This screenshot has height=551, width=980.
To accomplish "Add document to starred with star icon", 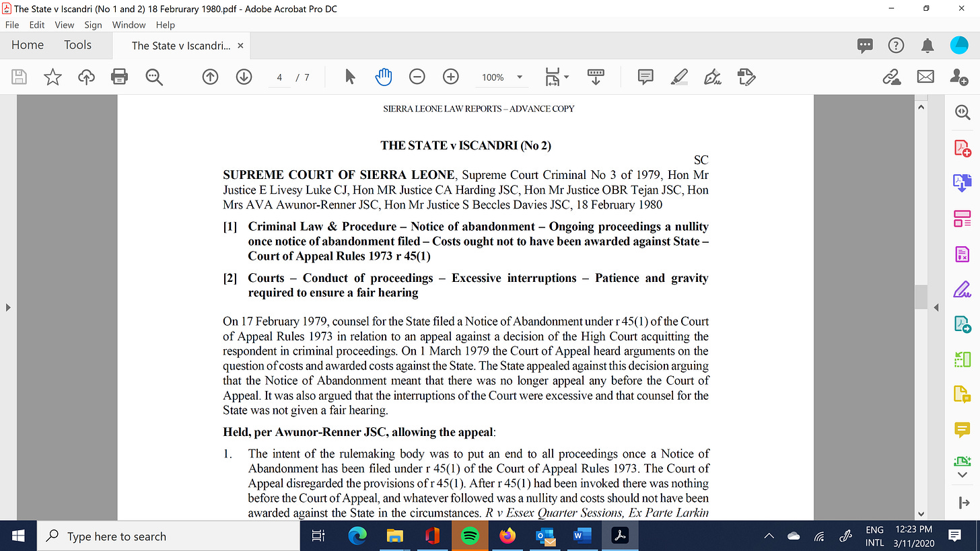I will click(x=53, y=77).
